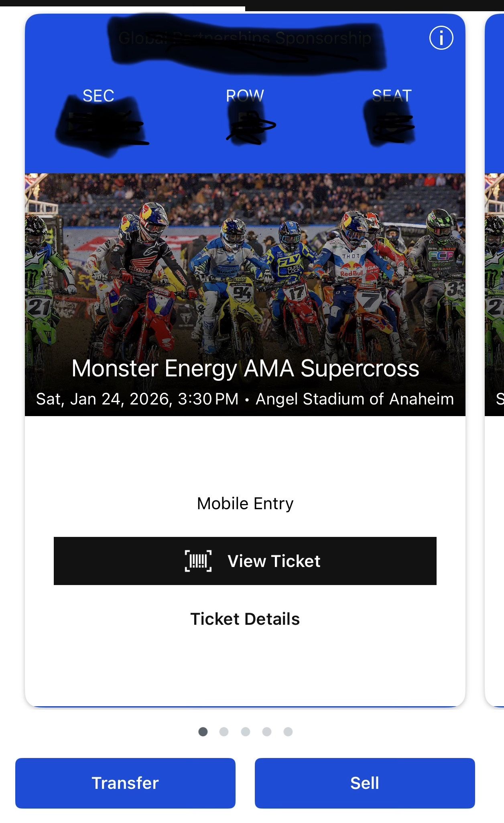The width and height of the screenshot is (504, 823).
Task: Open the Ticket Details link
Action: (x=245, y=619)
